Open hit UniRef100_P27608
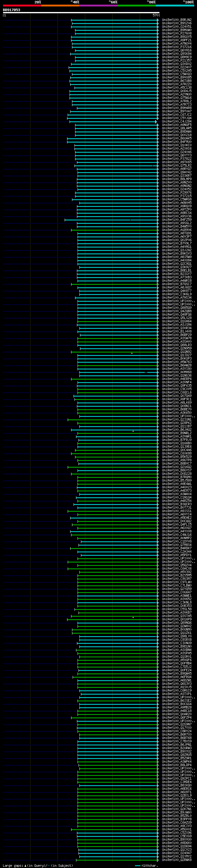The width and height of the screenshot is (197, 868). click(x=177, y=33)
